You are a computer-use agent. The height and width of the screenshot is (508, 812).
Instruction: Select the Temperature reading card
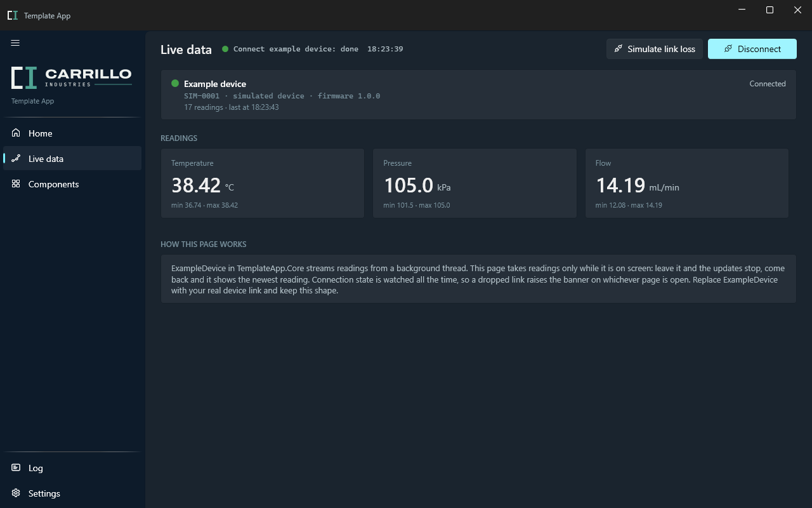263,184
